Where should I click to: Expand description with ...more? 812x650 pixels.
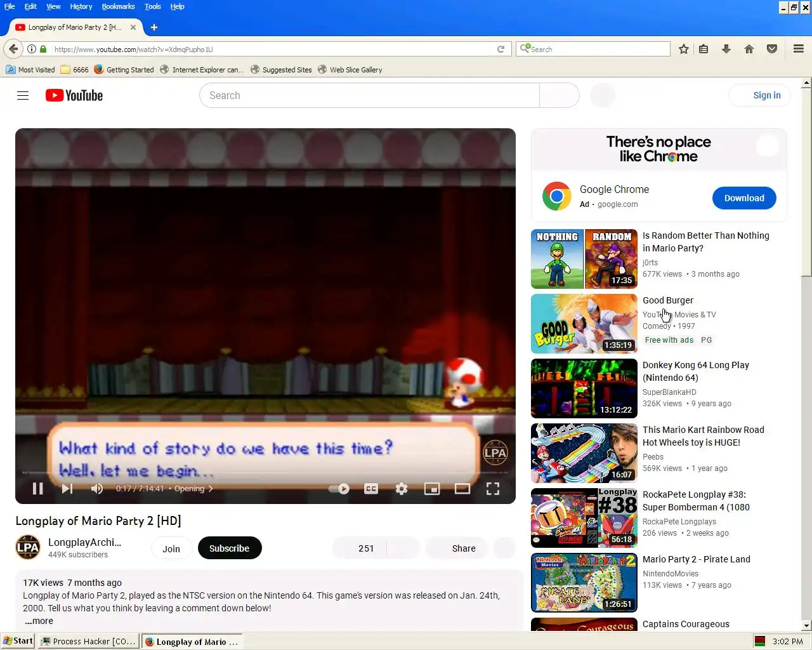tap(39, 621)
